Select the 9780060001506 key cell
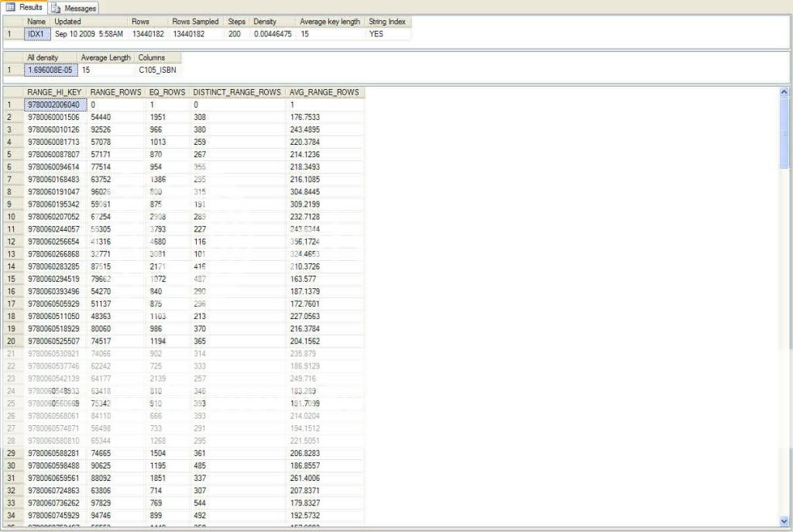 55,118
